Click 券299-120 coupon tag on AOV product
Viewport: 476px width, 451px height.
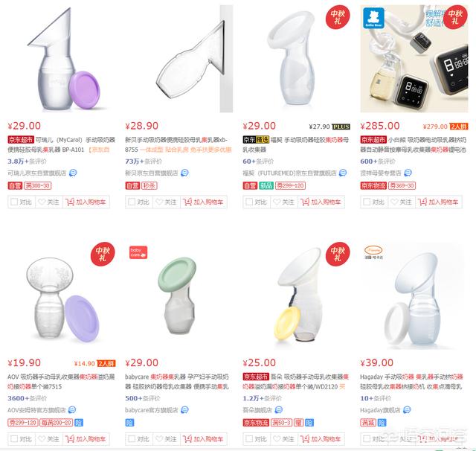[x=23, y=423]
